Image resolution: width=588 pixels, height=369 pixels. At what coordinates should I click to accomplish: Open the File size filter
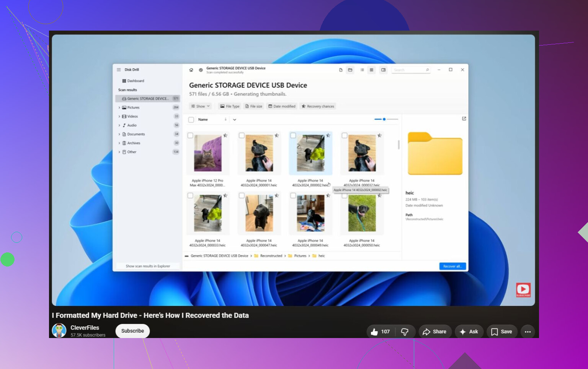[x=254, y=106]
